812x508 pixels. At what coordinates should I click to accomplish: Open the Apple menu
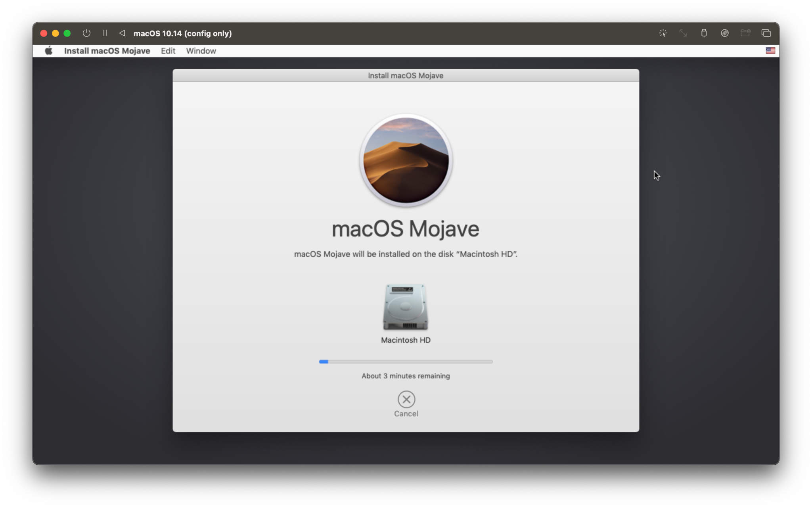click(49, 50)
